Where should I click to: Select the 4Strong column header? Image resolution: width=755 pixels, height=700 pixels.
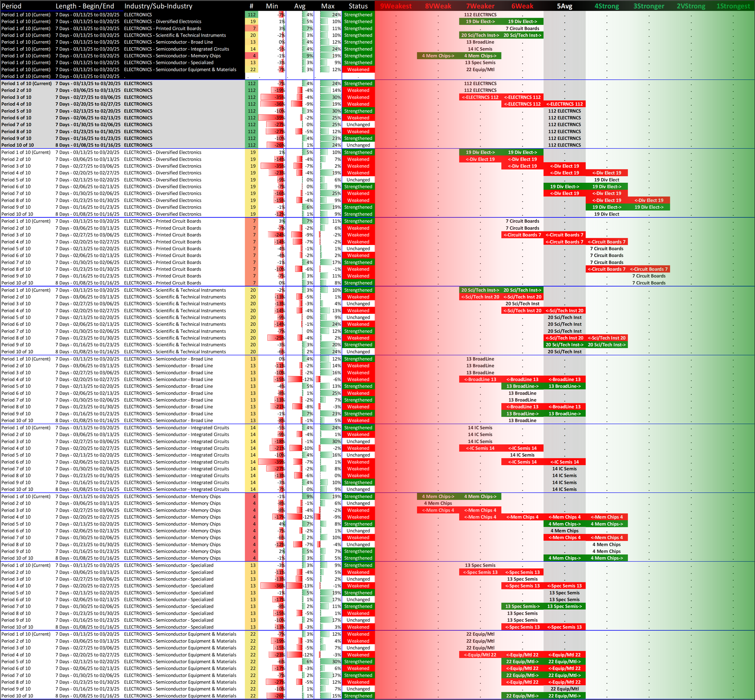606,6
